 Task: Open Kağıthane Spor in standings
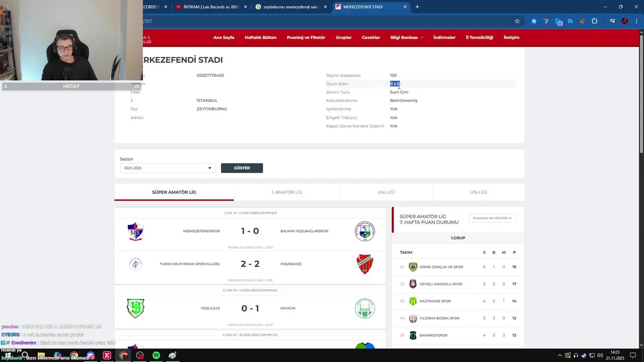tap(435, 301)
